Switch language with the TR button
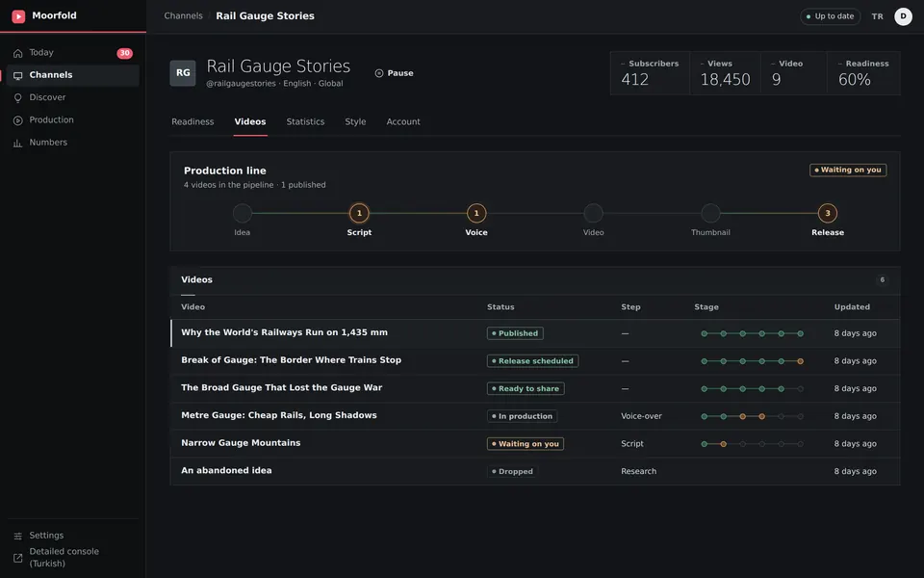This screenshot has height=578, width=924. 878,16
